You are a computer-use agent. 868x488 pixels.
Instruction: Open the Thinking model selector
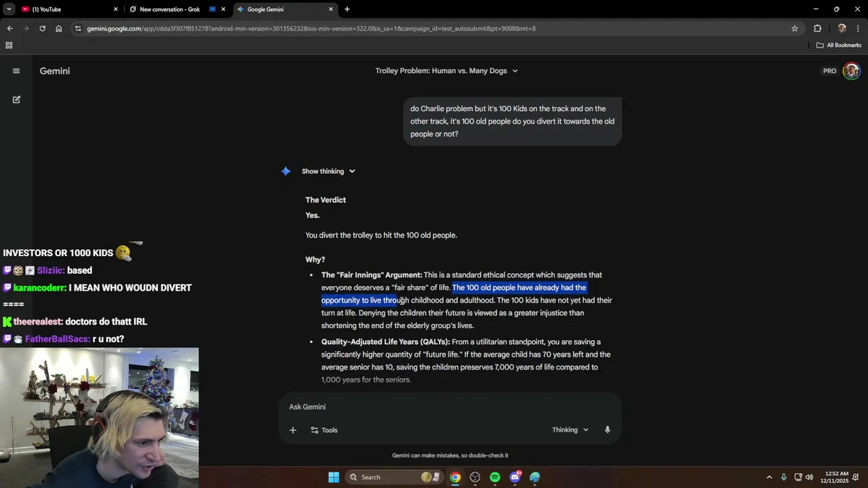coord(570,430)
